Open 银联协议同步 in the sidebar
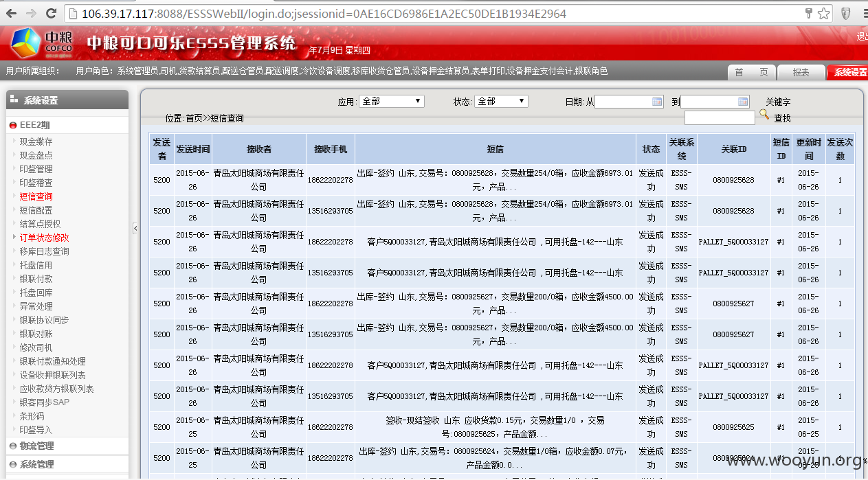The image size is (868, 480). [44, 320]
